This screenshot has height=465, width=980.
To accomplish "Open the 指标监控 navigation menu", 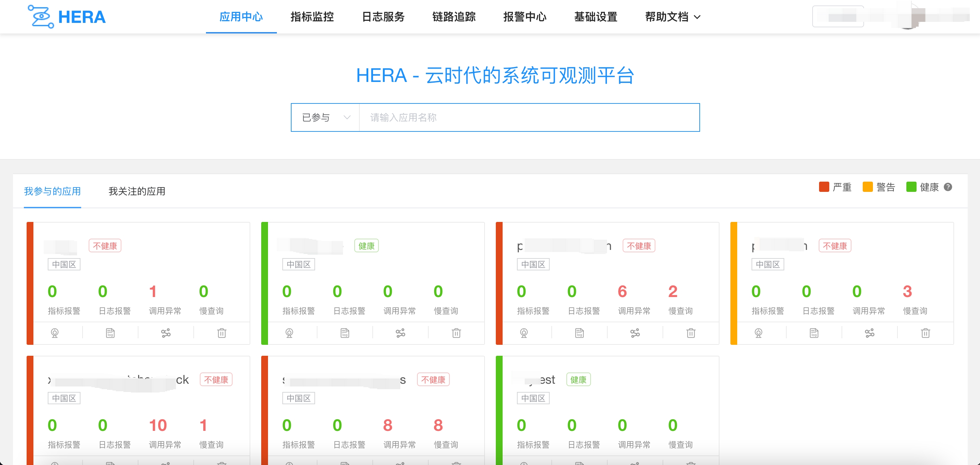I will [x=312, y=17].
